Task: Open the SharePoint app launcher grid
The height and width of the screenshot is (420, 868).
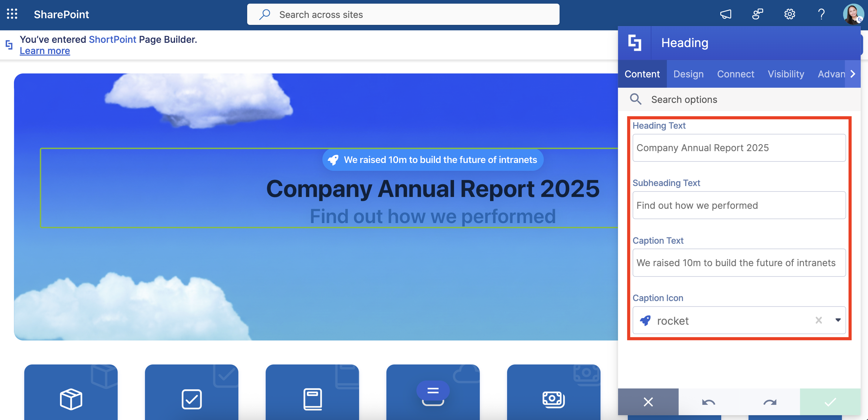Action: [12, 14]
